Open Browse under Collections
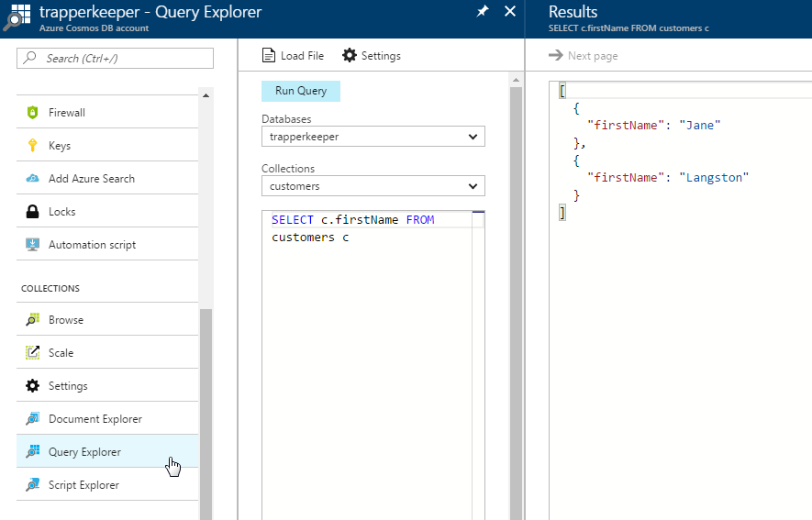Image resolution: width=812 pixels, height=520 pixels. click(107, 320)
